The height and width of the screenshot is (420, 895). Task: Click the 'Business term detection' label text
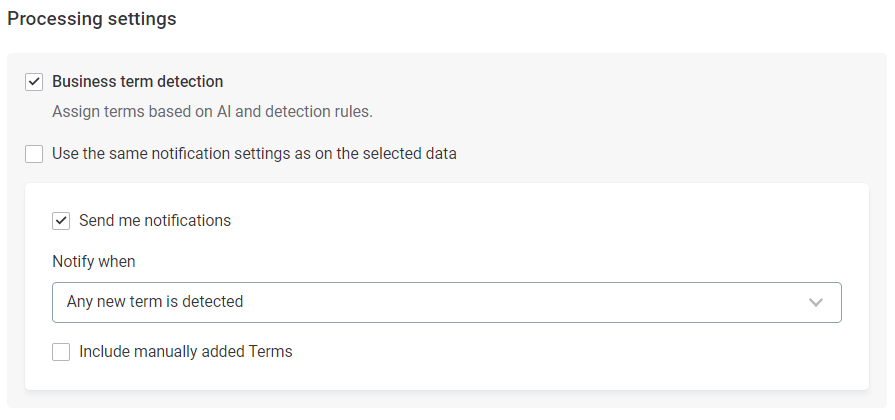[137, 82]
